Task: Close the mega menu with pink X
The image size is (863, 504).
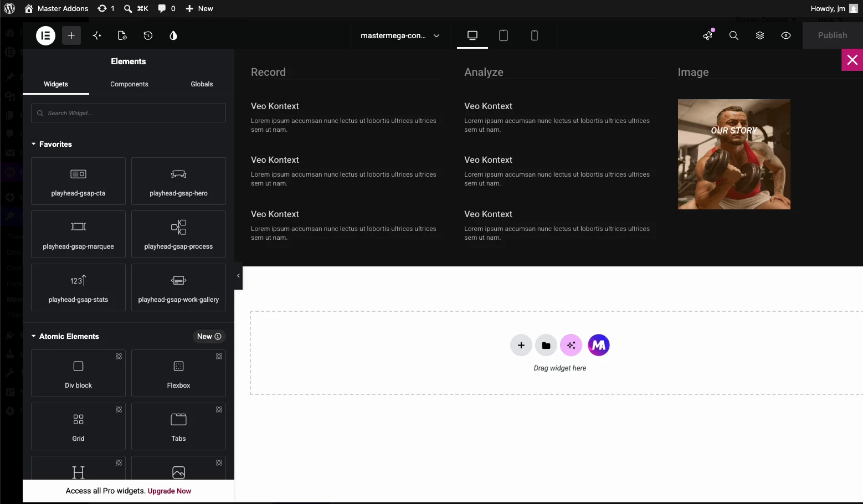Action: click(852, 60)
